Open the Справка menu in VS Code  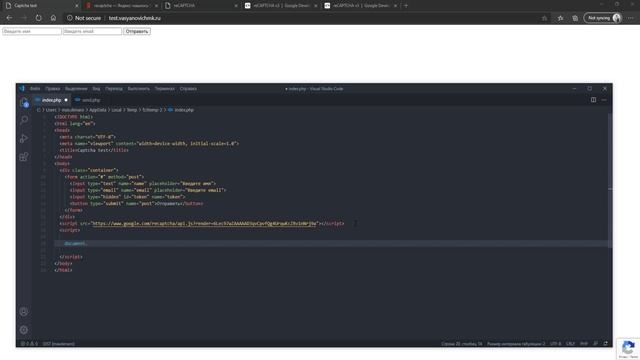pos(188,89)
